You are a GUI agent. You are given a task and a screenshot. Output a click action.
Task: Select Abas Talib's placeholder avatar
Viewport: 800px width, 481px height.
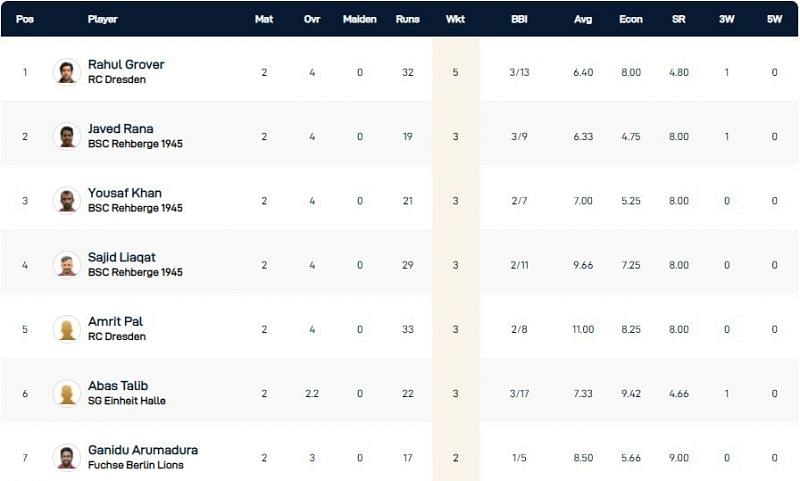tap(67, 392)
